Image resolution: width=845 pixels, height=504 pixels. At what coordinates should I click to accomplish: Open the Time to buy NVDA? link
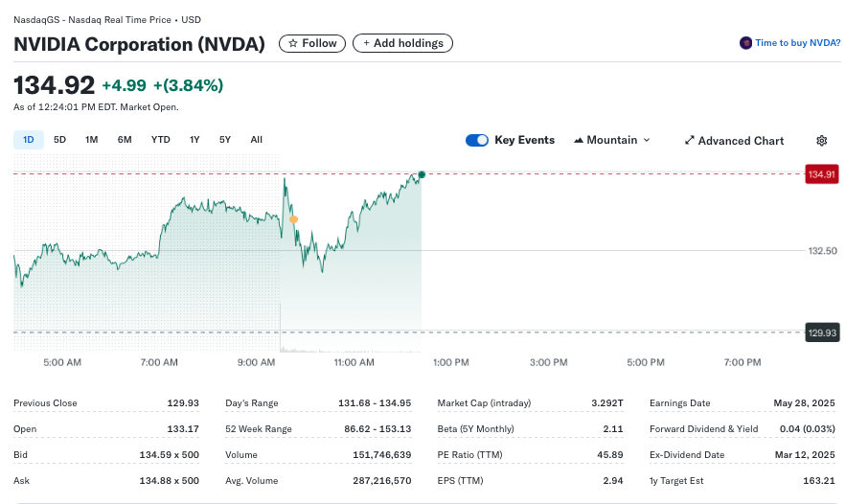pos(797,43)
